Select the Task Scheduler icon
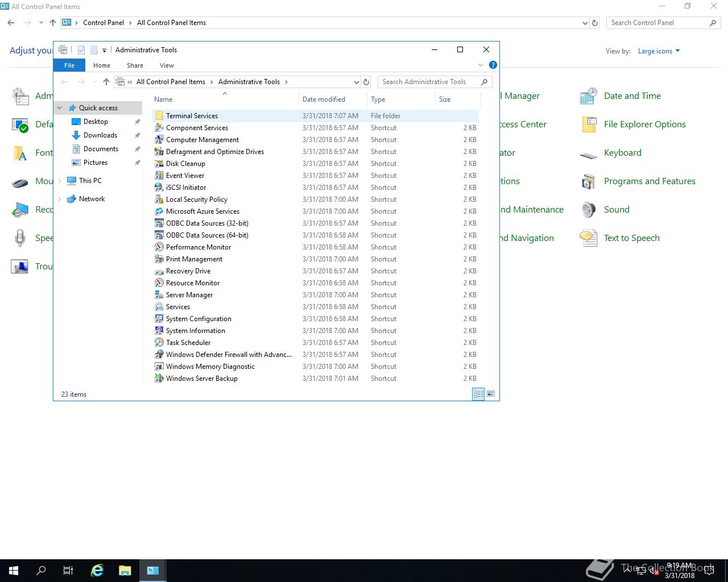The image size is (728, 582). click(x=159, y=343)
